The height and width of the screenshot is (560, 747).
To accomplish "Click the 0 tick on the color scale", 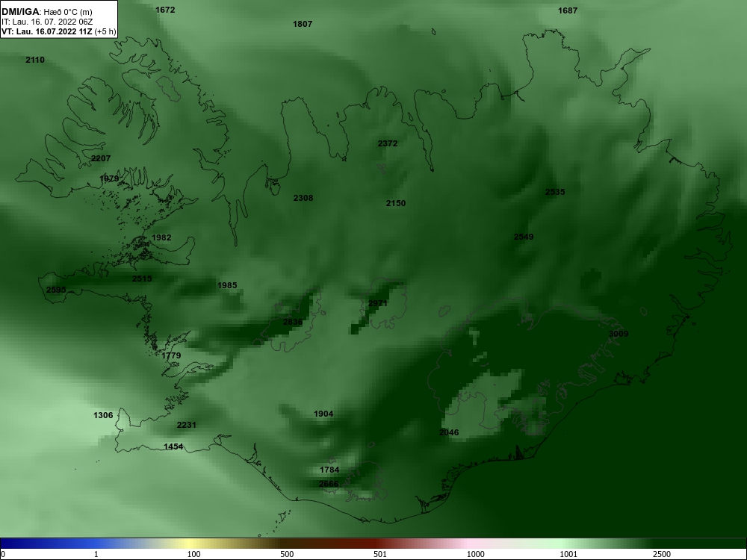I will (3, 554).
